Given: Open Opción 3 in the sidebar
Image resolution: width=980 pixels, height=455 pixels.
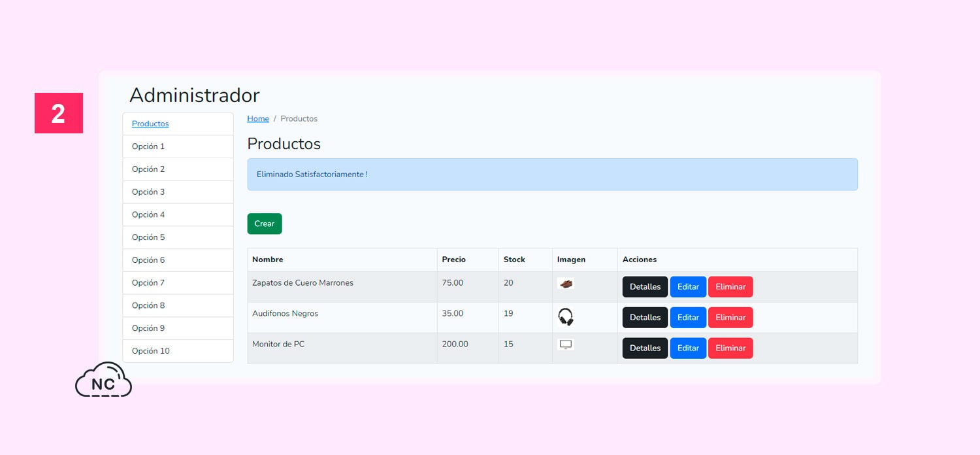Looking at the screenshot, I should pyautogui.click(x=178, y=192).
